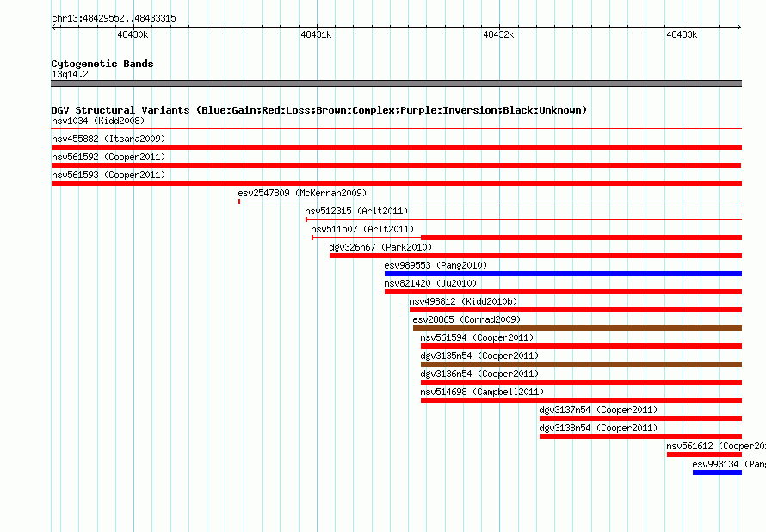Select the red nsv821420 loss bar

563,292
